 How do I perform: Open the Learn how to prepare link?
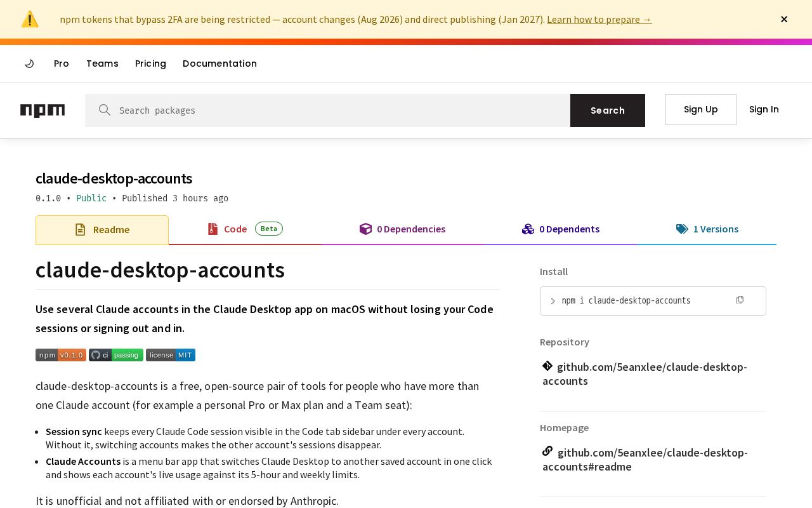pos(599,19)
